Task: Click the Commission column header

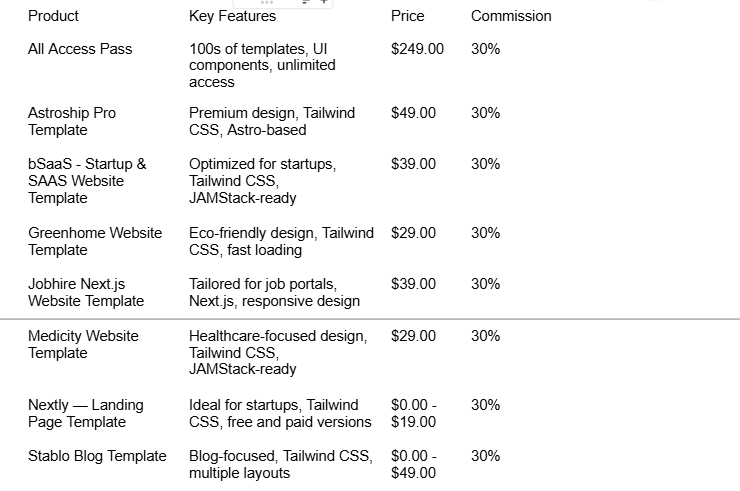Action: pyautogui.click(x=511, y=16)
